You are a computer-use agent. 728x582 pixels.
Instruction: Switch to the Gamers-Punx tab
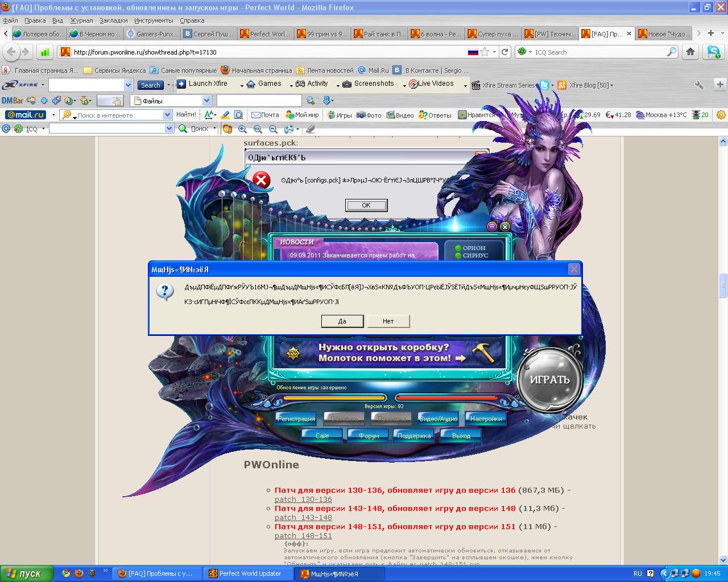click(x=151, y=34)
